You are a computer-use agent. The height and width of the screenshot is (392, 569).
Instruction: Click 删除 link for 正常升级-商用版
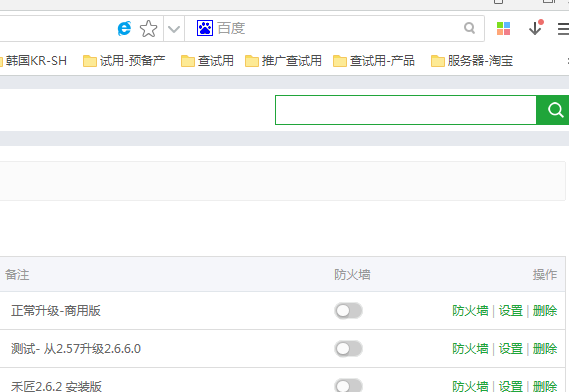pyautogui.click(x=545, y=311)
